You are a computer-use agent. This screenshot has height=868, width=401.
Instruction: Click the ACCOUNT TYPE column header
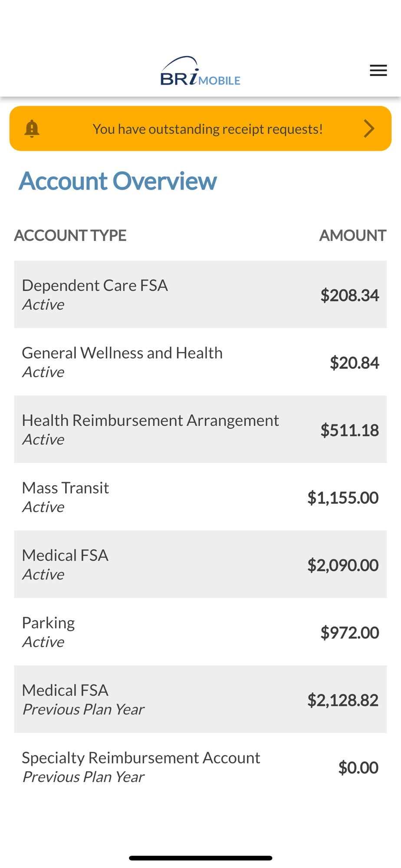click(70, 235)
